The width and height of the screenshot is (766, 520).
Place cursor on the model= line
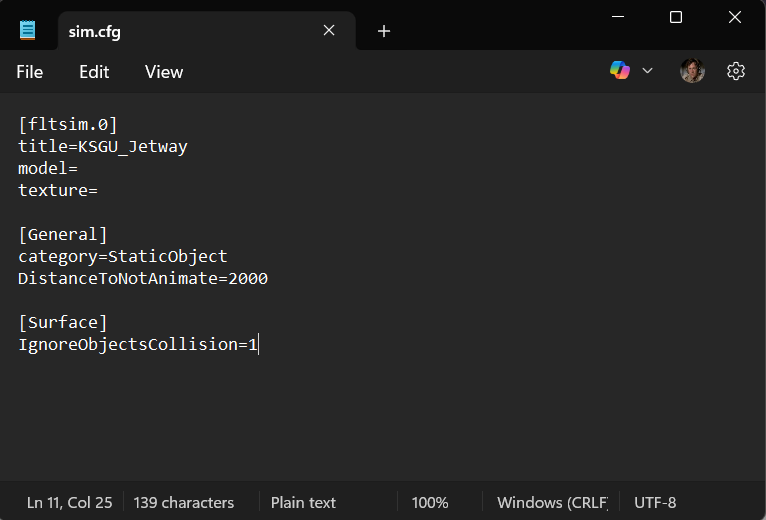click(48, 169)
